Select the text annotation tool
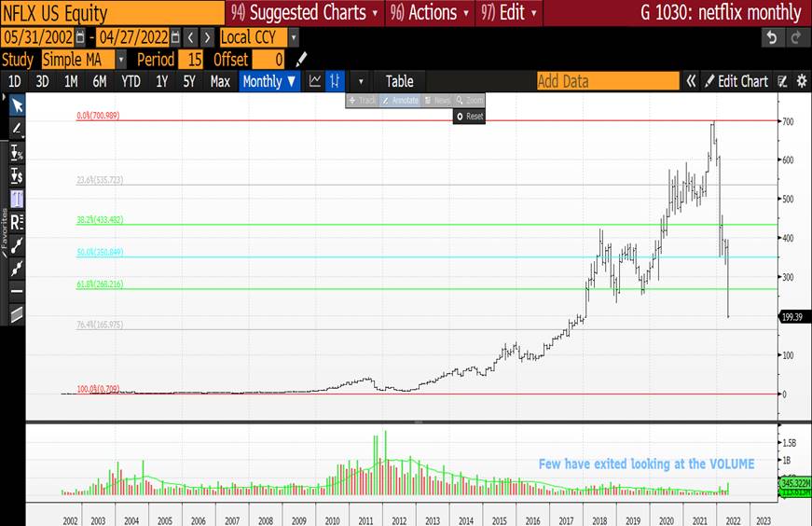812x526 pixels. (x=17, y=199)
